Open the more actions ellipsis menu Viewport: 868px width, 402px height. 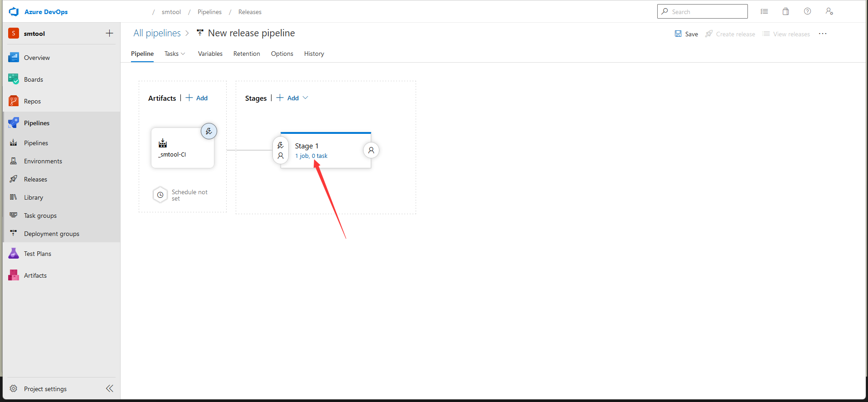coord(823,34)
